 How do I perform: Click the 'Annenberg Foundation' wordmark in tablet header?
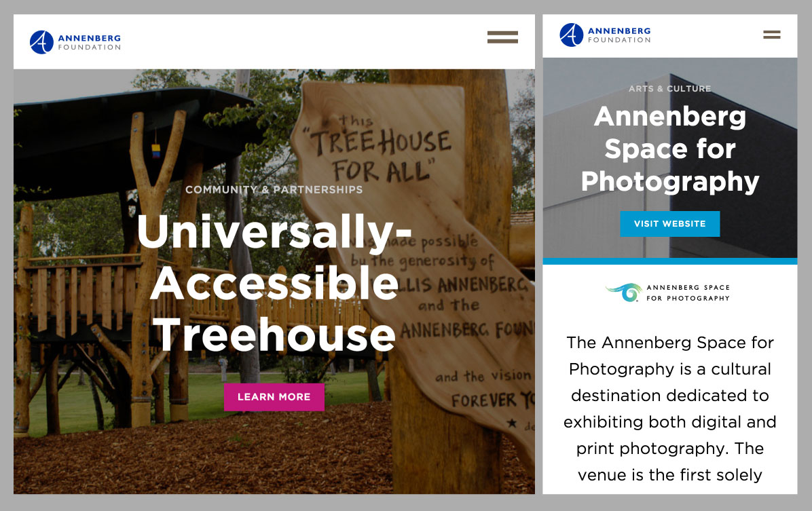[90, 42]
